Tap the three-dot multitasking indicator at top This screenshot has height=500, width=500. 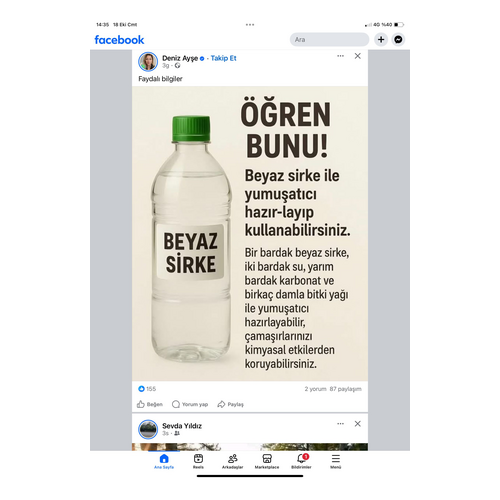click(x=250, y=25)
